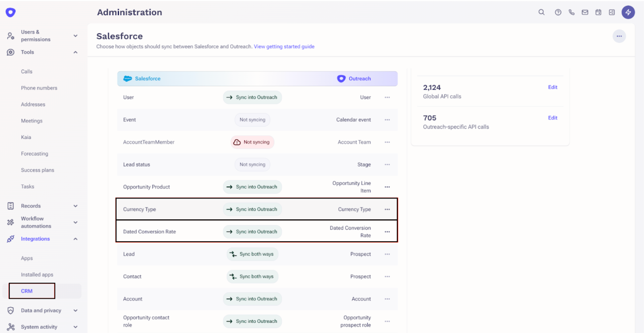The image size is (644, 333).
Task: Open the more options for the Currency Type row
Action: click(387, 210)
